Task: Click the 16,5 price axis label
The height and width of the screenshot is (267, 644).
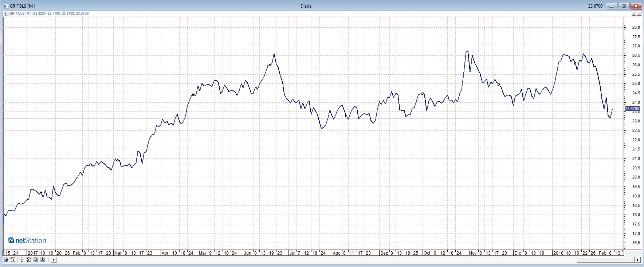Action: (636, 243)
